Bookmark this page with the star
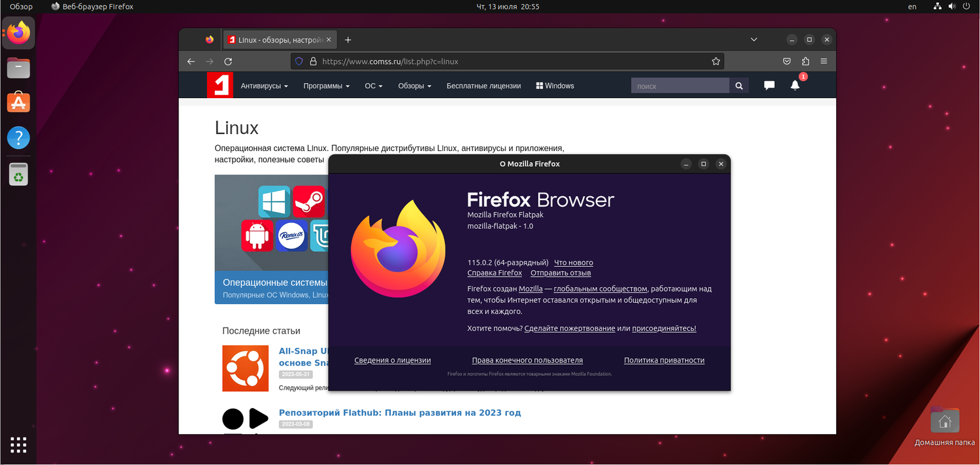Viewport: 980px width, 465px height. [x=716, y=61]
